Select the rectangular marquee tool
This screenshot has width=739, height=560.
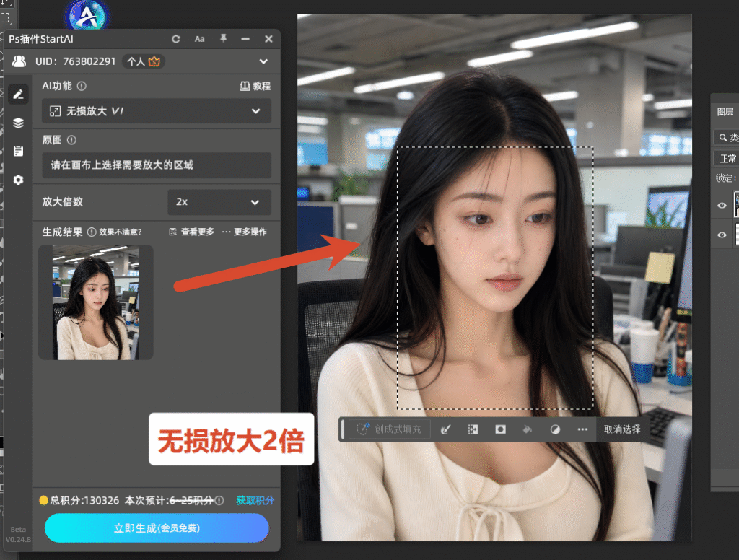click(6, 18)
